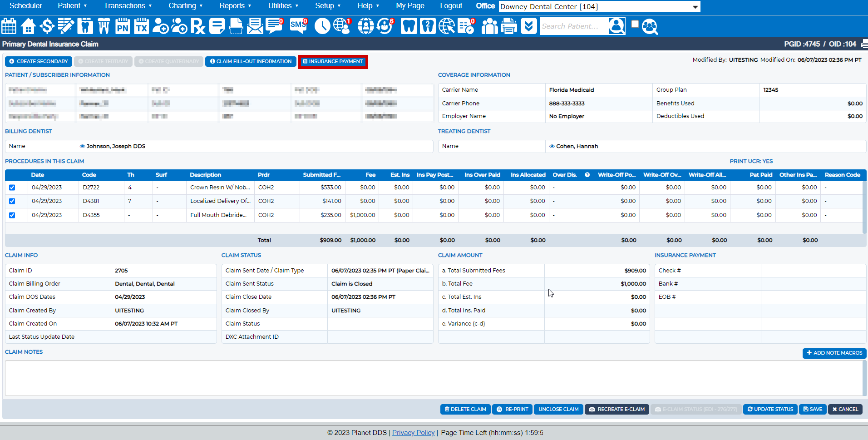The width and height of the screenshot is (868, 440).
Task: Open the printer icon in the toolbar
Action: [508, 26]
